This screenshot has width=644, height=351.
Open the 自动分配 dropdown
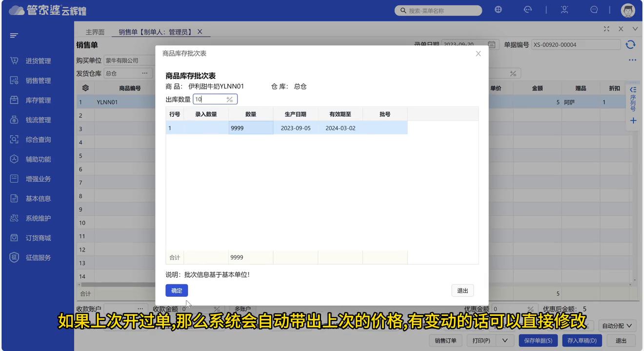pos(617,326)
